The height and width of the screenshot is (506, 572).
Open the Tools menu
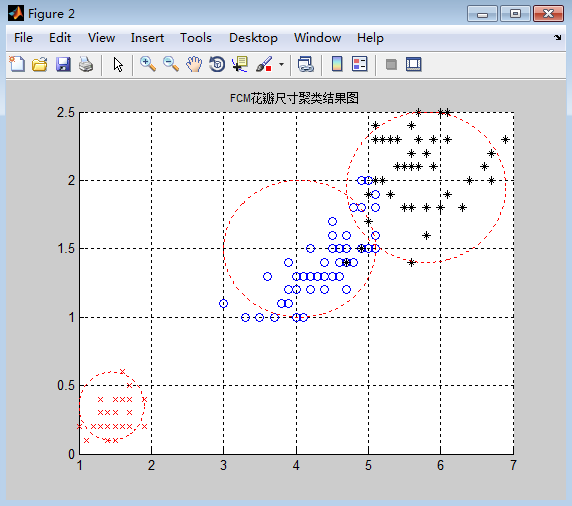196,38
